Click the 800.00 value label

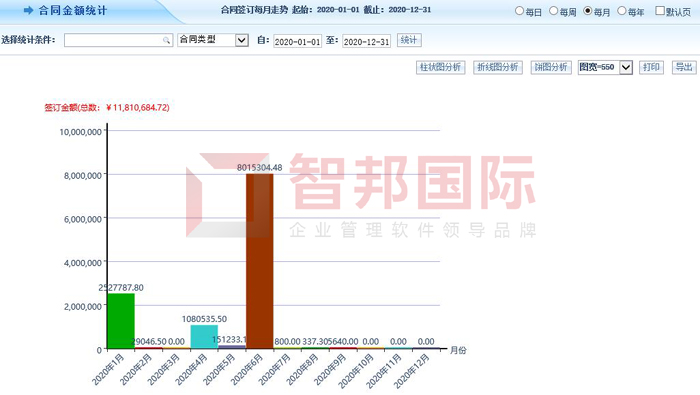pos(287,341)
